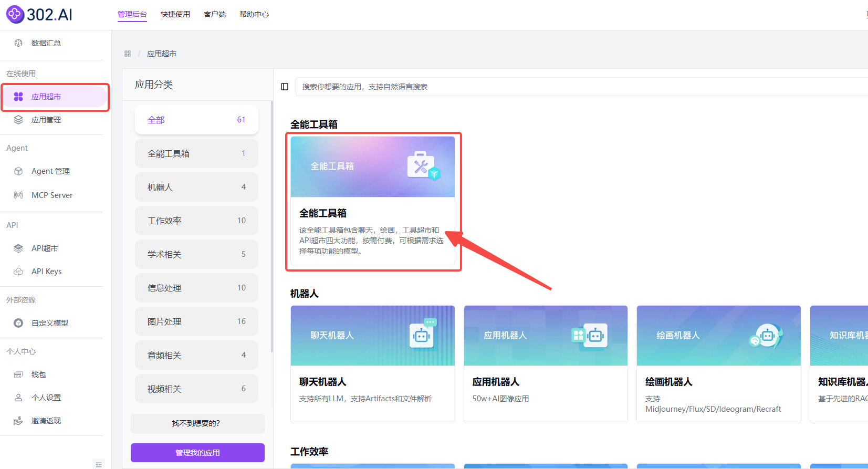Open API超市 sidebar icon
The width and height of the screenshot is (868, 469).
(x=18, y=248)
